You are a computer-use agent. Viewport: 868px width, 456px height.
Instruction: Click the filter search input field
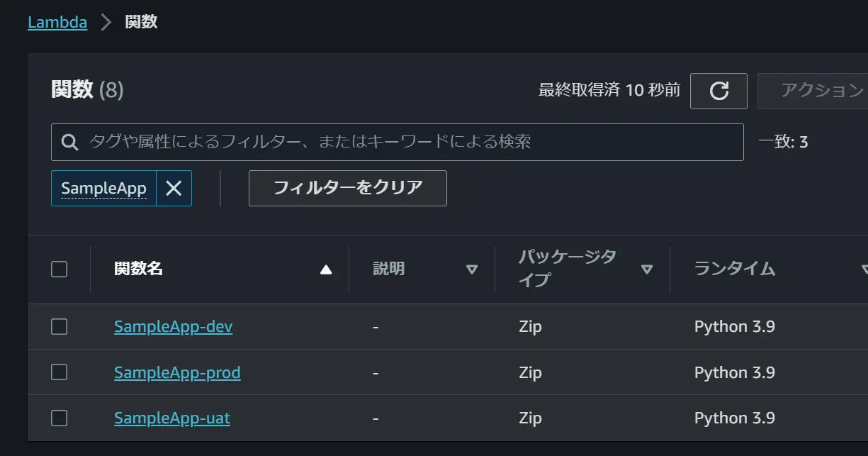click(398, 142)
